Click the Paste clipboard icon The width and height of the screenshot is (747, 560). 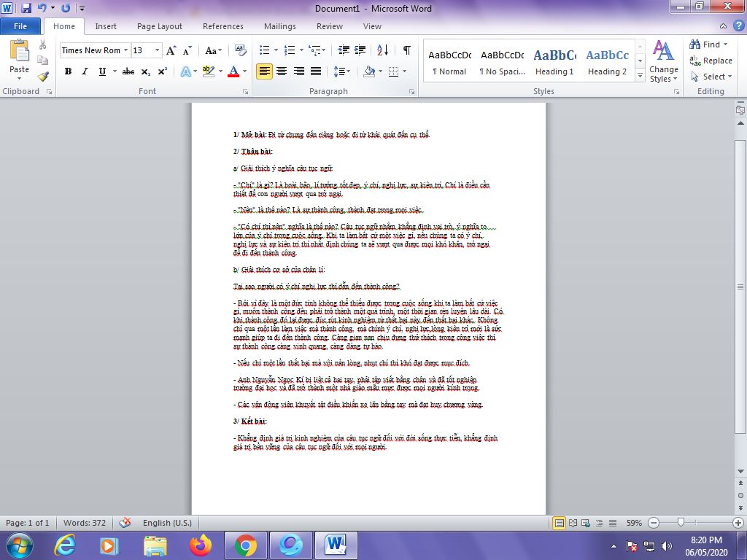coord(19,52)
